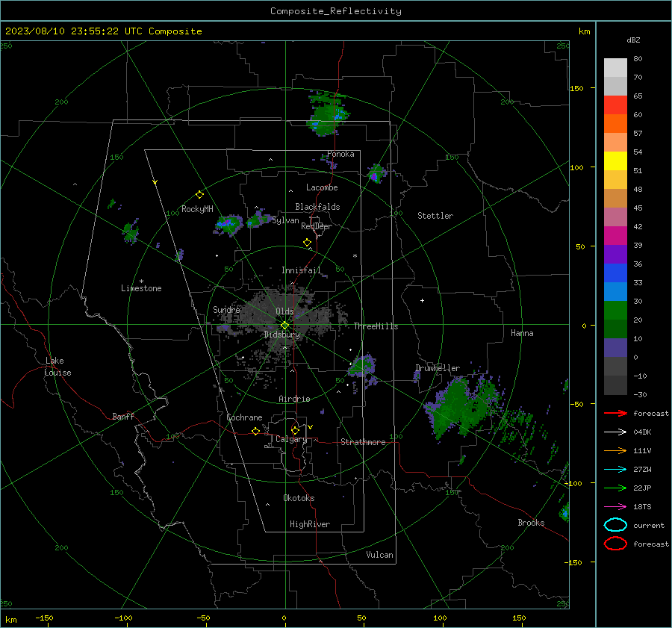Viewport: 672px width, 628px height.
Task: Select the 80 dBZ light gray swatch
Action: 615,67
